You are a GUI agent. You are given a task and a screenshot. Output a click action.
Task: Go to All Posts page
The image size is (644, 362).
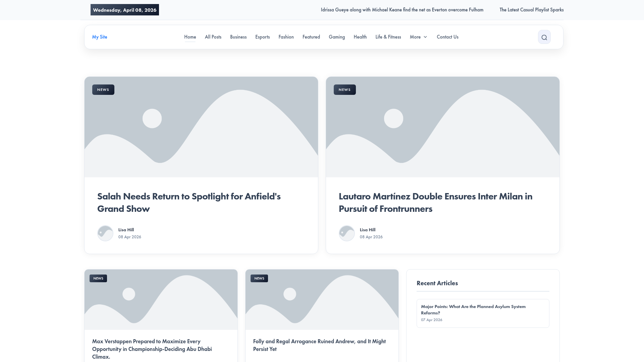click(x=213, y=37)
